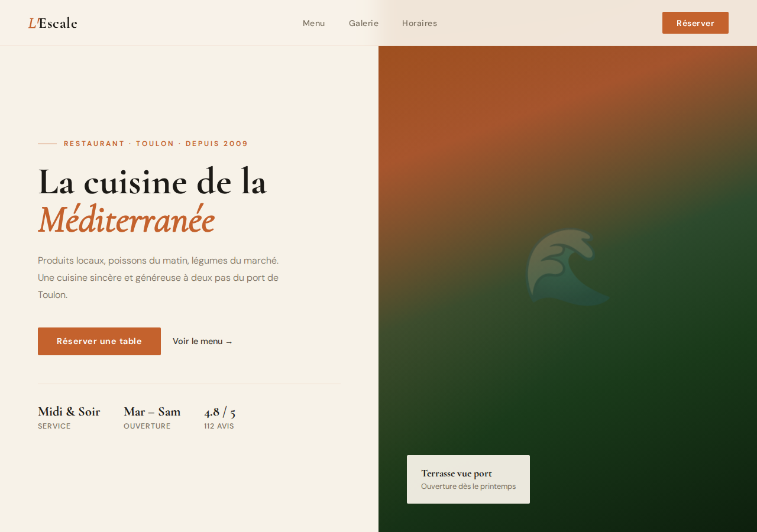The width and height of the screenshot is (757, 532).
Task: Click the Terrasse vue port card title
Action: [x=456, y=473]
